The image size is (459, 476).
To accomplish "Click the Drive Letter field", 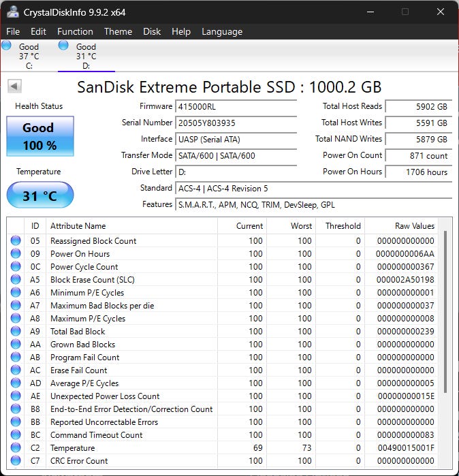I will pyautogui.click(x=236, y=172).
